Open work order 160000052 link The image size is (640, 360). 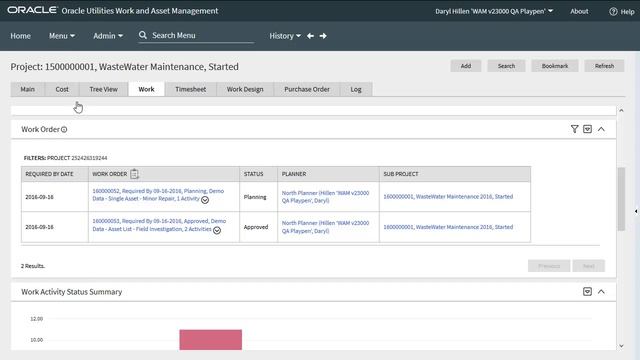pyautogui.click(x=158, y=195)
